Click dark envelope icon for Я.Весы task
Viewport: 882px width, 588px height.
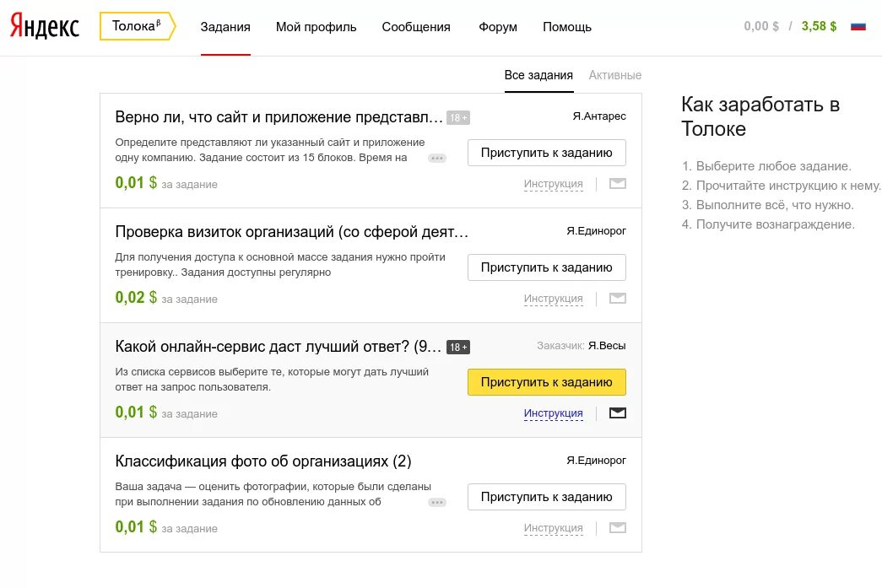coord(617,413)
